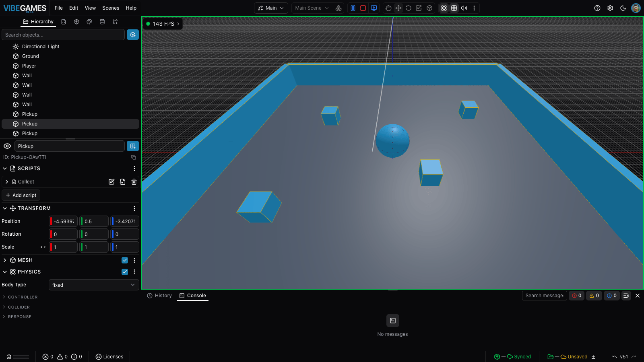This screenshot has height=362, width=644.
Task: Clear console messages icon
Action: [626, 296]
